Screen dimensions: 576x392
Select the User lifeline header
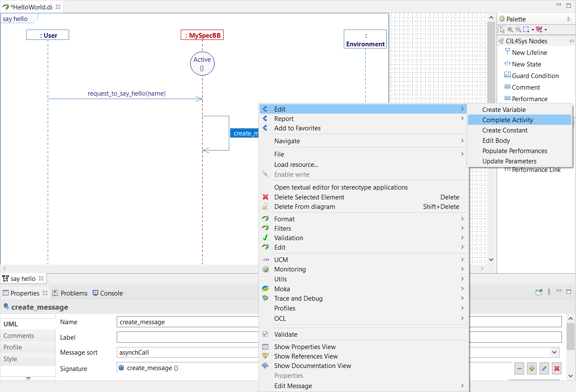click(x=48, y=35)
